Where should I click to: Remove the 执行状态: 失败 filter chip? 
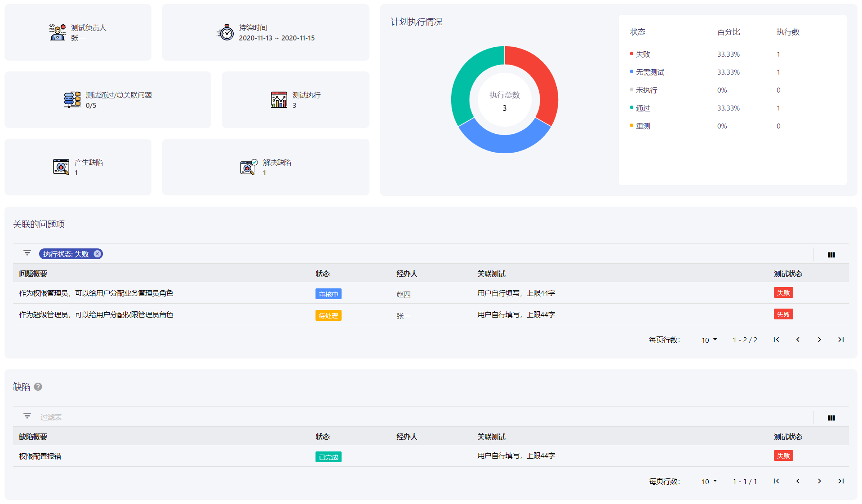[x=97, y=254]
